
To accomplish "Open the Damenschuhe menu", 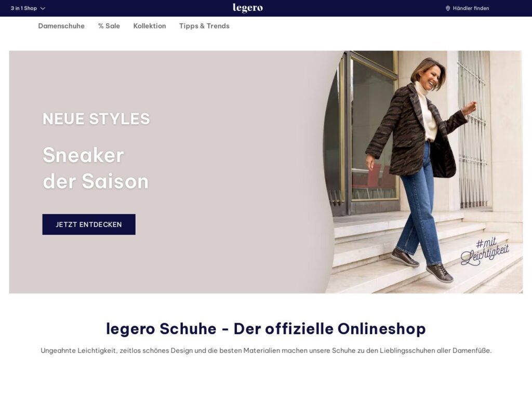I will (x=61, y=26).
